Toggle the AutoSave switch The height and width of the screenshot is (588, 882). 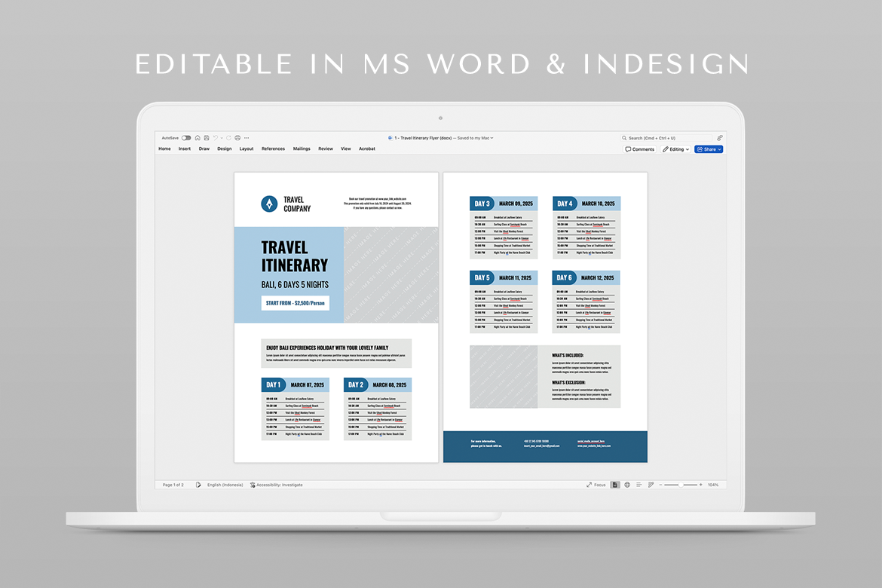click(x=186, y=138)
